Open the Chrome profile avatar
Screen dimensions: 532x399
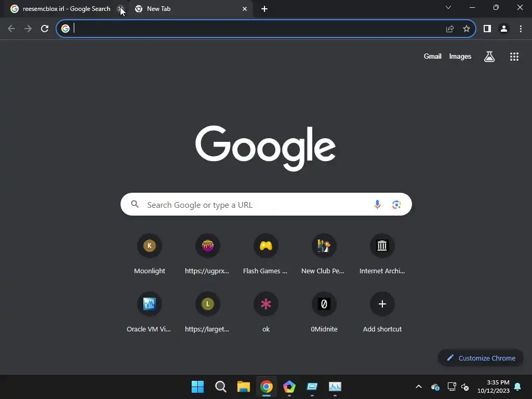[504, 29]
